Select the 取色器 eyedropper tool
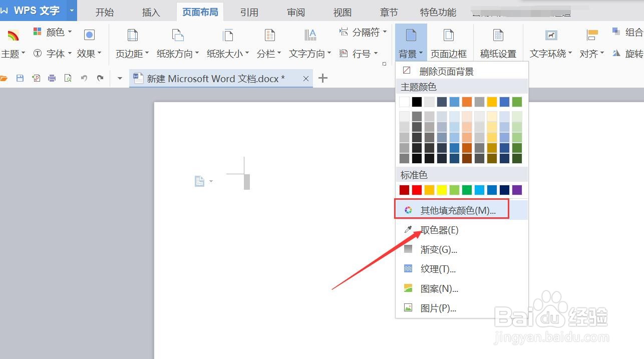Viewport: 644px width, 359px height. coord(438,230)
